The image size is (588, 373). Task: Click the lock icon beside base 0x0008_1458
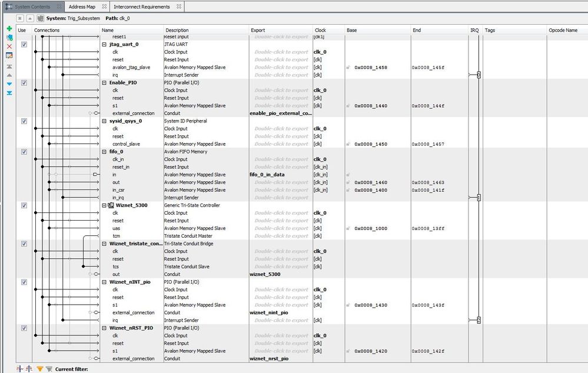coord(348,68)
